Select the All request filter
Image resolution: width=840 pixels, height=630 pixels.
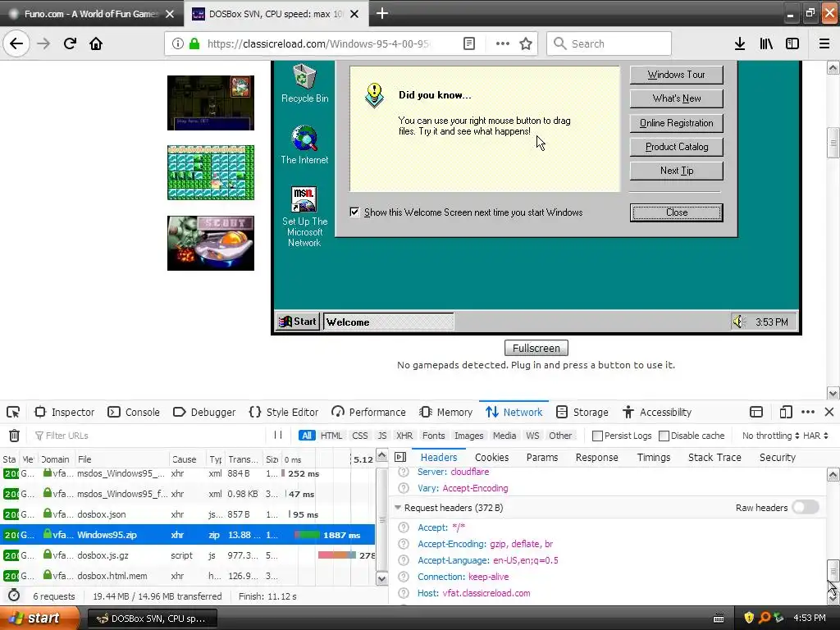coord(307,436)
